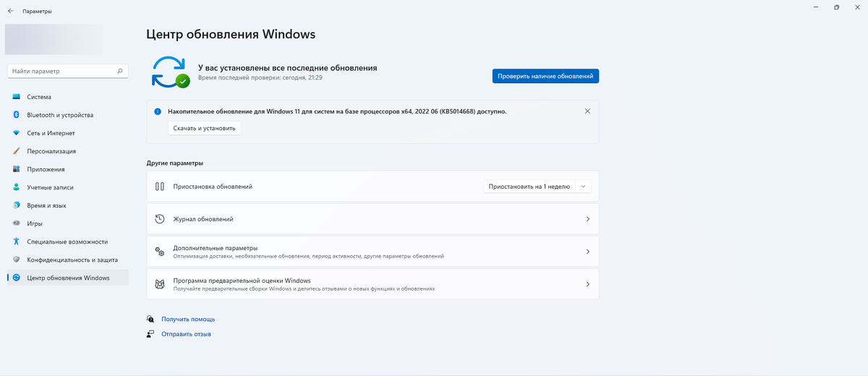Open Конфиденциальность и защита
868x376 pixels.
click(67, 260)
